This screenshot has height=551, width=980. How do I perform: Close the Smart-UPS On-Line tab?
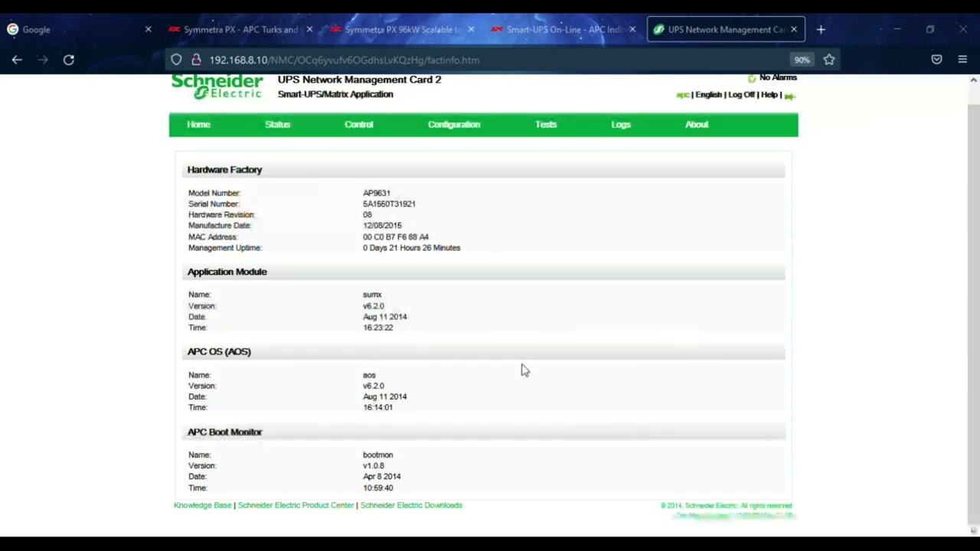pos(632,29)
